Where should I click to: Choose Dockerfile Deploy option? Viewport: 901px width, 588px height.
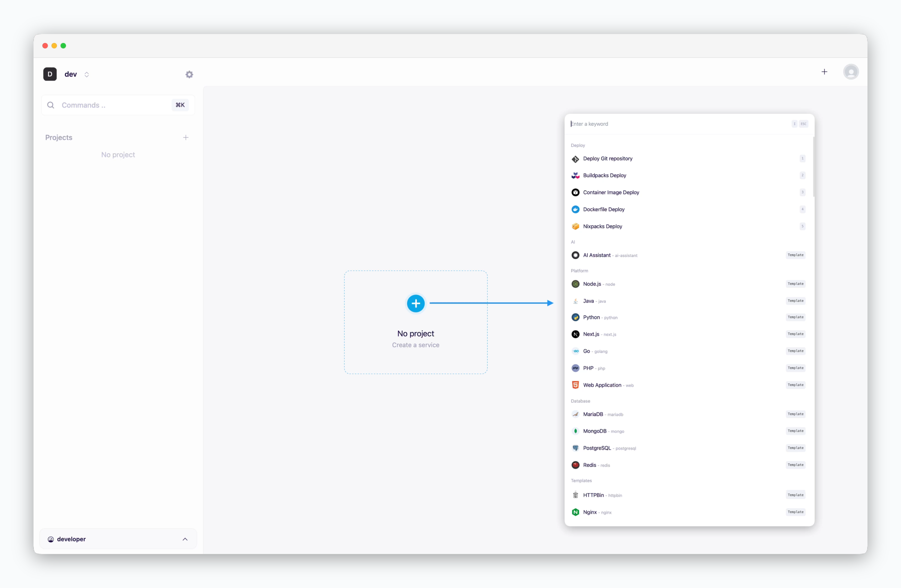[688, 210]
